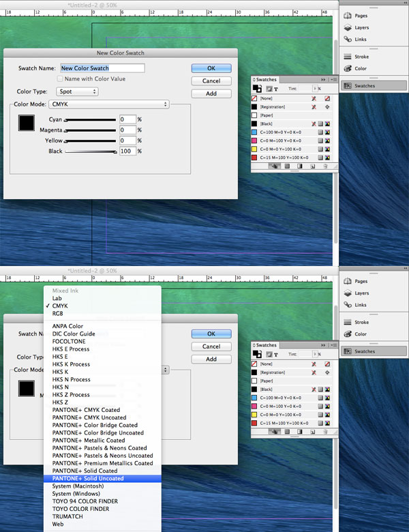Image resolution: width=409 pixels, height=532 pixels.
Task: Open the Color panel in the lower screenshot
Action: tap(360, 334)
